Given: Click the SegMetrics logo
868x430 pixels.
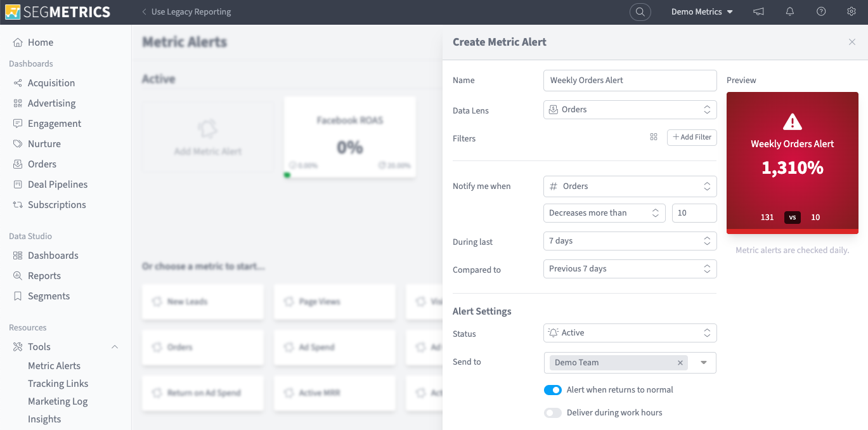Looking at the screenshot, I should [57, 11].
